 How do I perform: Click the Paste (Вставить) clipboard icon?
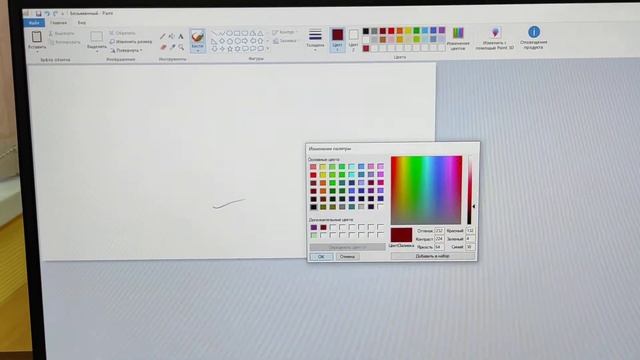(x=37, y=37)
